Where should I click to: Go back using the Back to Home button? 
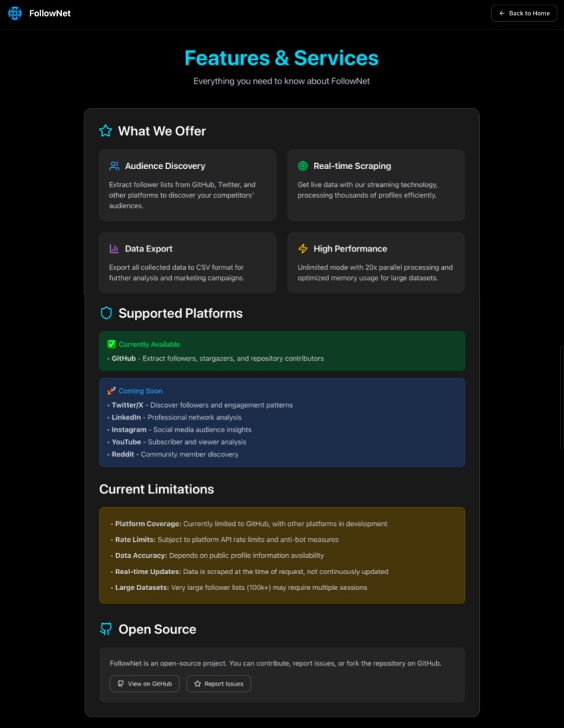(524, 13)
